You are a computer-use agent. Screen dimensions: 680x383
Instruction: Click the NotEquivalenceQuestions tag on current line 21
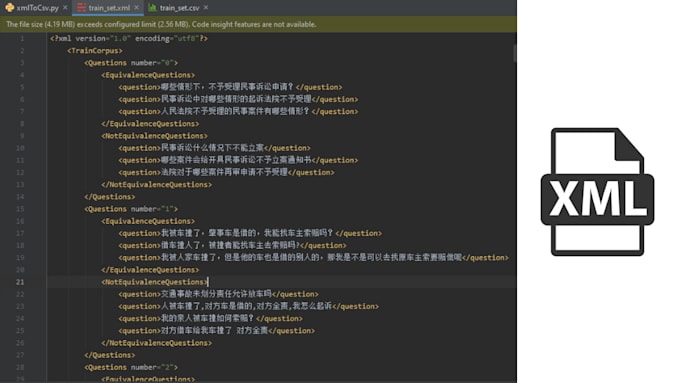point(154,282)
